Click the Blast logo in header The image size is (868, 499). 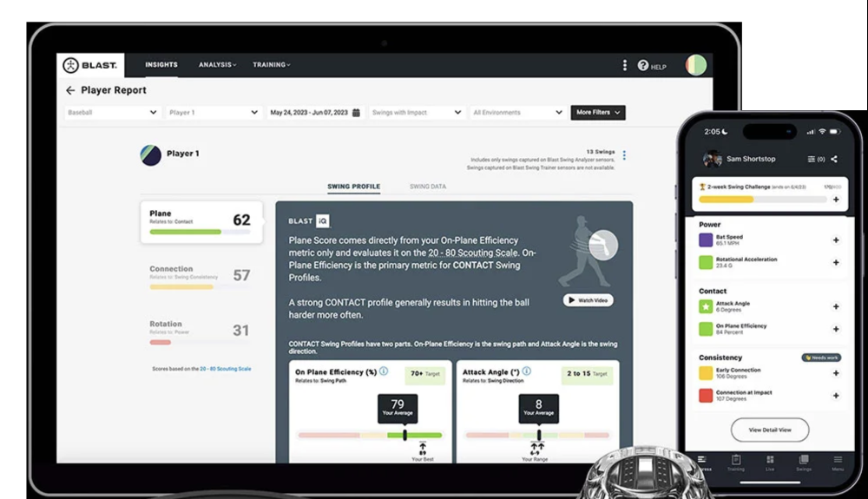(x=89, y=65)
